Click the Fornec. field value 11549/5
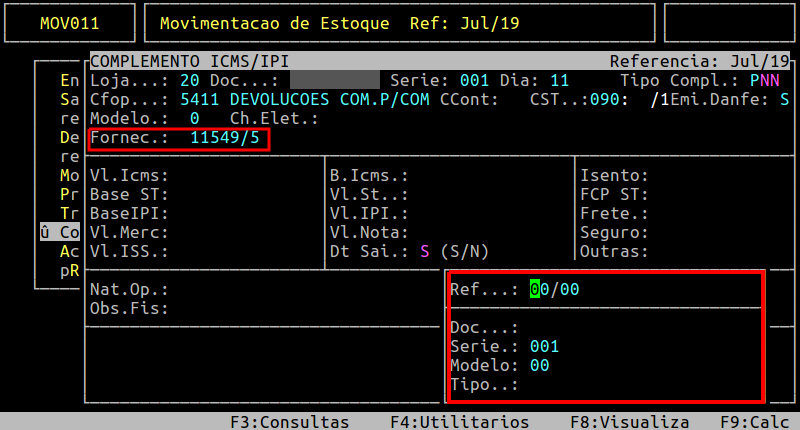 [224, 138]
